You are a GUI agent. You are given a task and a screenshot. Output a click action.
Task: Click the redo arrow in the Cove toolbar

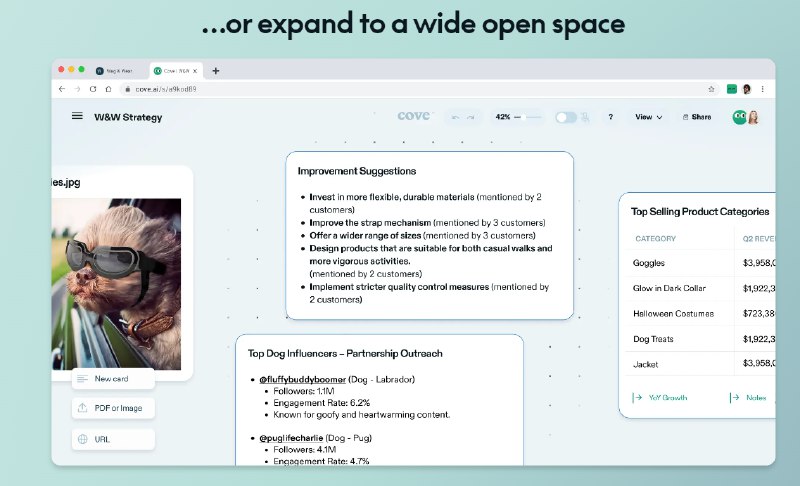click(470, 117)
